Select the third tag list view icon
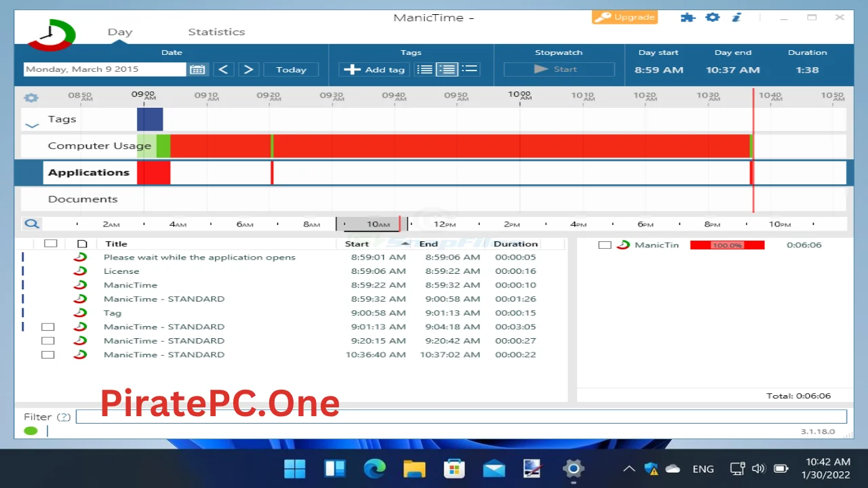The image size is (868, 488). click(x=469, y=69)
